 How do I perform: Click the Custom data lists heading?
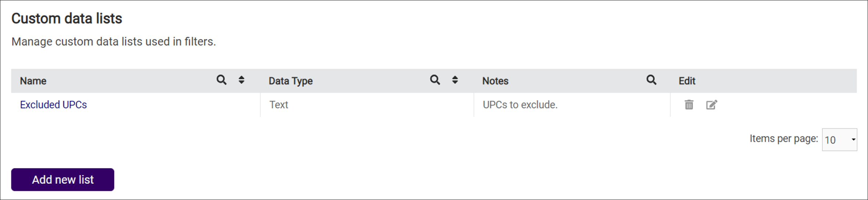(67, 18)
